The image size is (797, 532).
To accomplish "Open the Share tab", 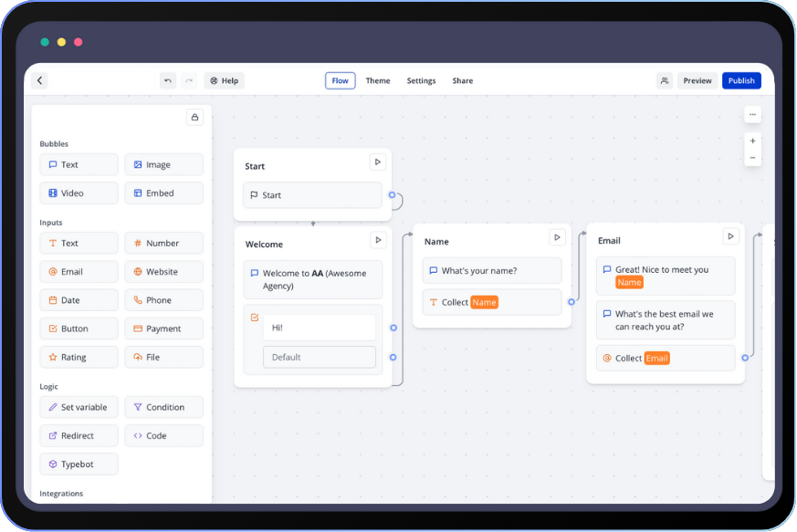I will click(463, 80).
